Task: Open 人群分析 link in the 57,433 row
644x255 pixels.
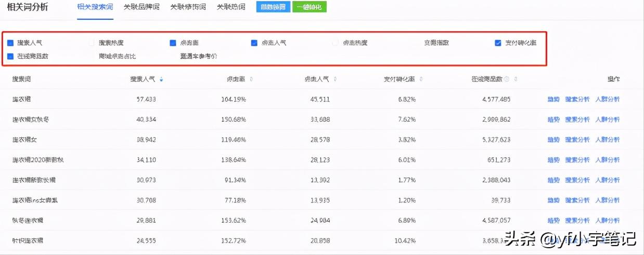Action: 608,99
